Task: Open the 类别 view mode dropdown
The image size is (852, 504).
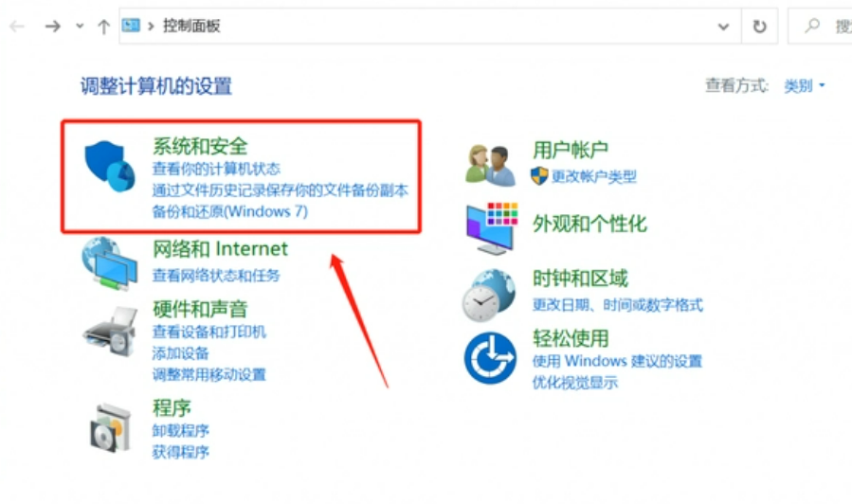Action: [805, 85]
